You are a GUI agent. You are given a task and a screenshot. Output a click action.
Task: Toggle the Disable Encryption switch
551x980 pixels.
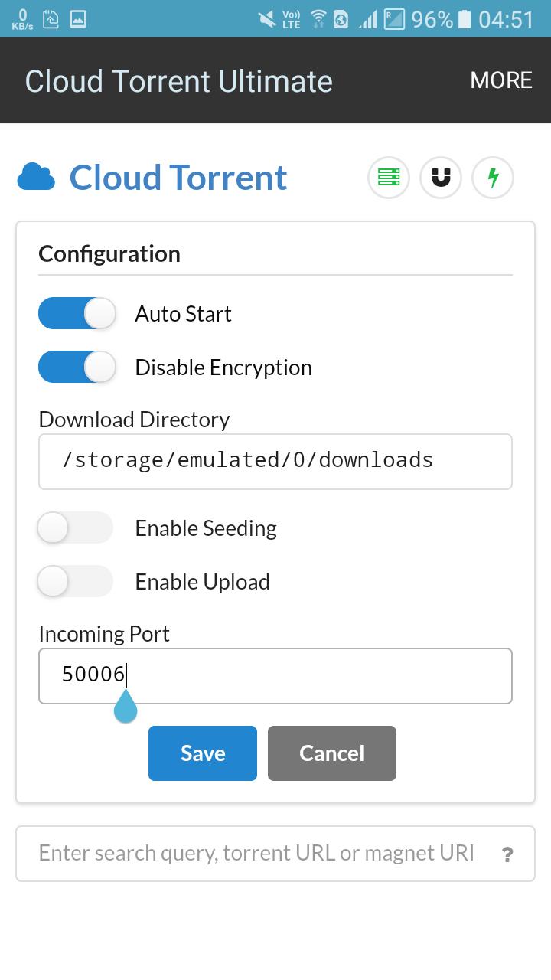77,367
